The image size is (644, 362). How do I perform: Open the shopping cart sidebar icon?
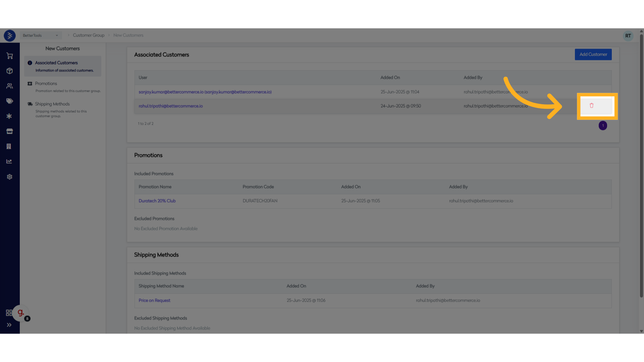coord(9,56)
